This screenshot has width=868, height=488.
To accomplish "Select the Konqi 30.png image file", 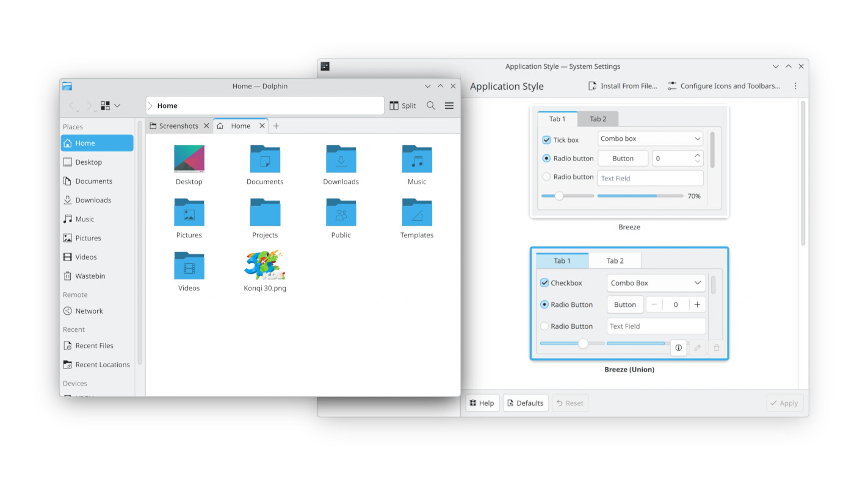I will (x=265, y=265).
